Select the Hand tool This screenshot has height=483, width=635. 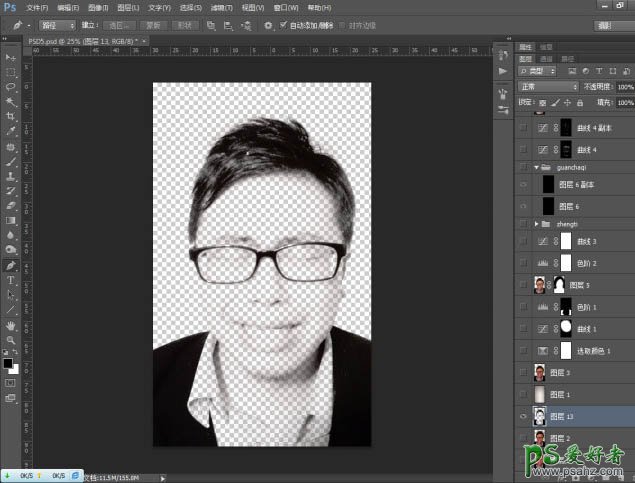tap(11, 325)
